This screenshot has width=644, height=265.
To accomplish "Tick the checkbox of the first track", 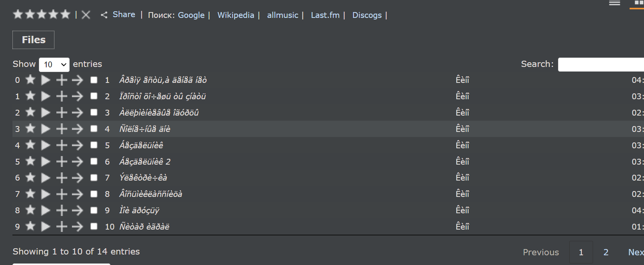I will (x=94, y=80).
